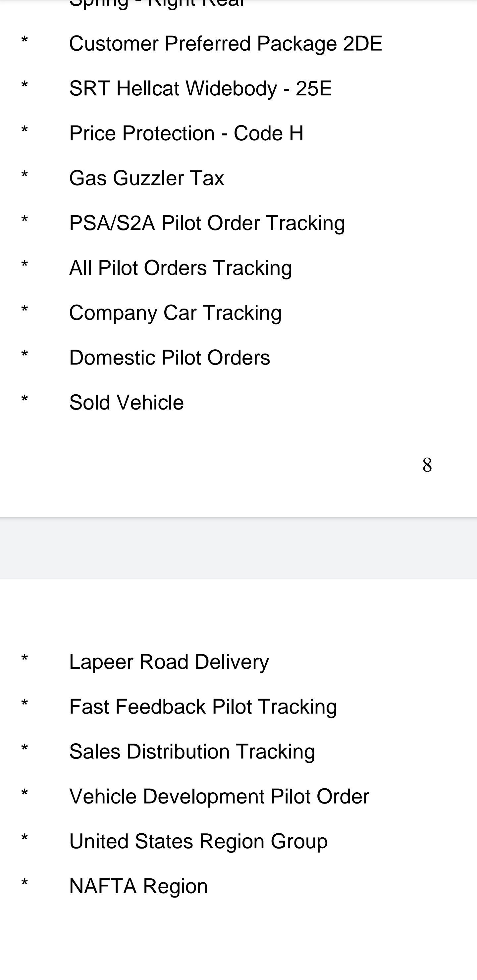Image resolution: width=477 pixels, height=980 pixels.
Task: Click the 'NAFTA Region' list item
Action: [138, 886]
